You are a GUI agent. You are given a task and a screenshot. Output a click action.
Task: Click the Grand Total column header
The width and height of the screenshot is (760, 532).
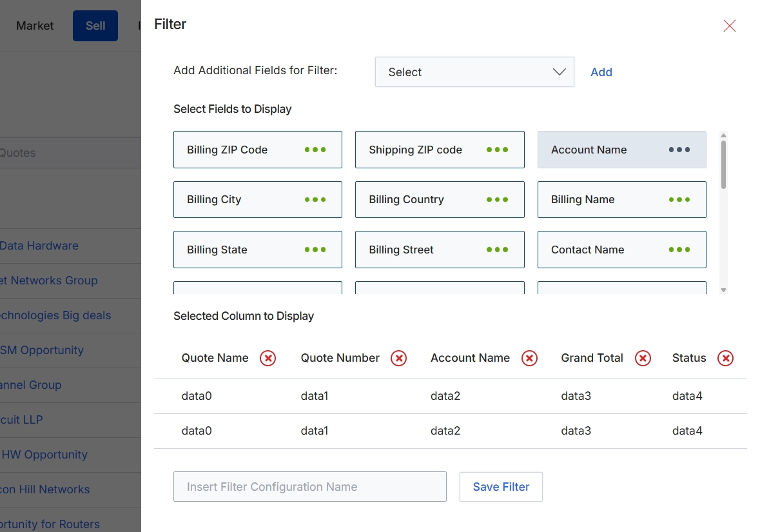coord(592,359)
